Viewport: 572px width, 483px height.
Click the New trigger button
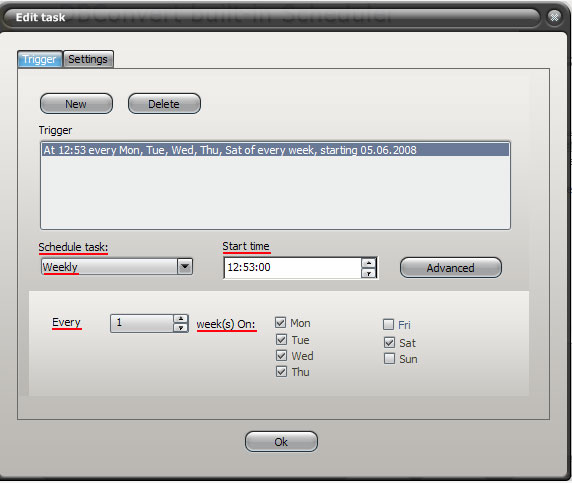point(76,104)
